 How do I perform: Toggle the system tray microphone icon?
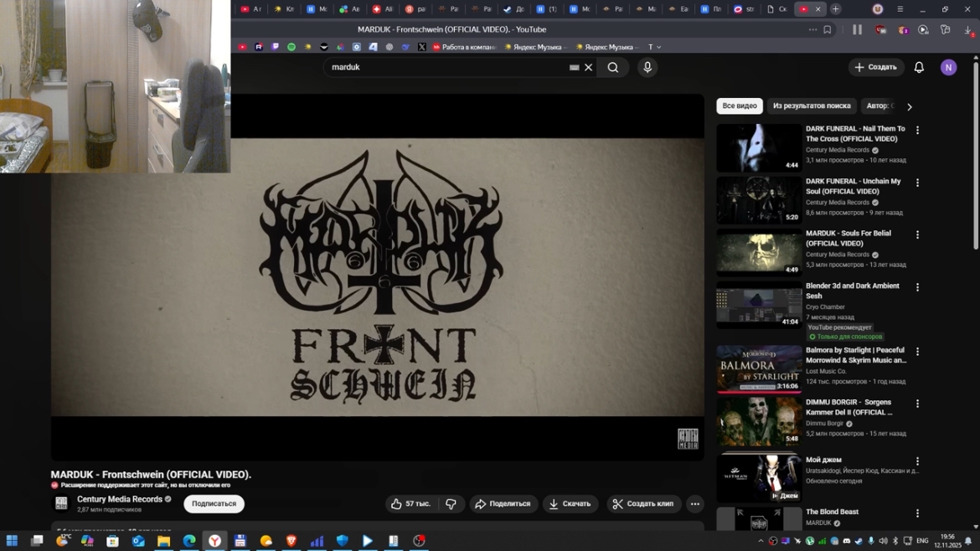(x=870, y=541)
